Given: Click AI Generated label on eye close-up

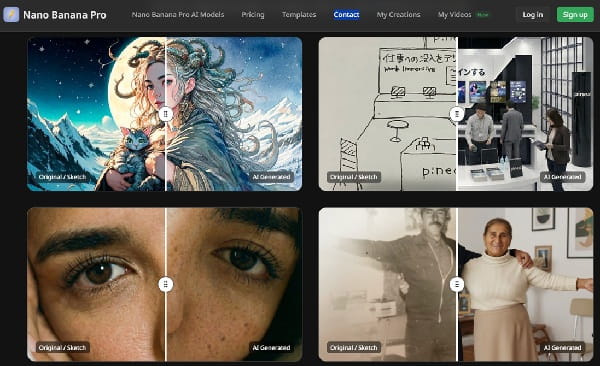Looking at the screenshot, I should [271, 348].
